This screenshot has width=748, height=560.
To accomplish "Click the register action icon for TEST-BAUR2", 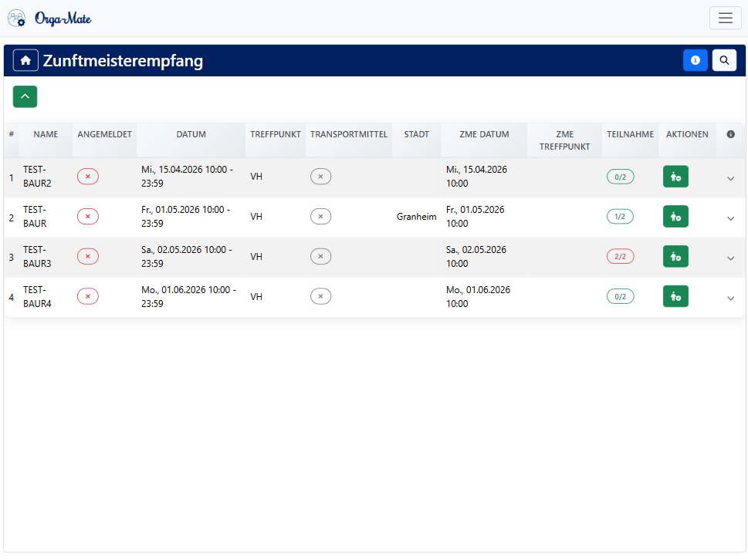I will click(675, 177).
